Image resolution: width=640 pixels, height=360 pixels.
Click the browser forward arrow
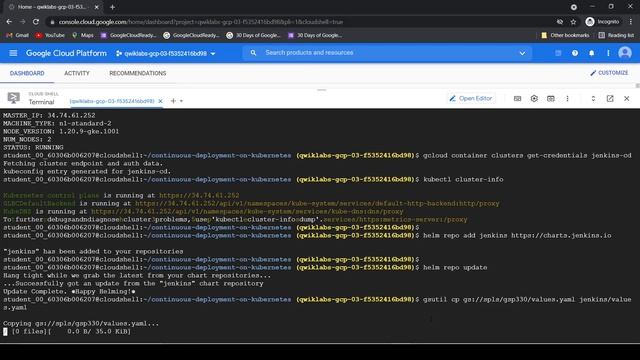pyautogui.click(x=22, y=22)
